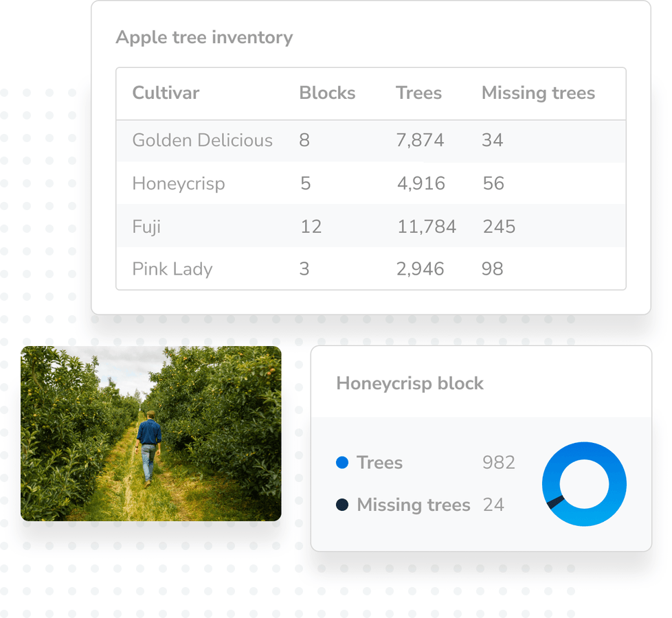The width and height of the screenshot is (672, 618).
Task: Sort by the Missing trees column
Action: click(538, 93)
